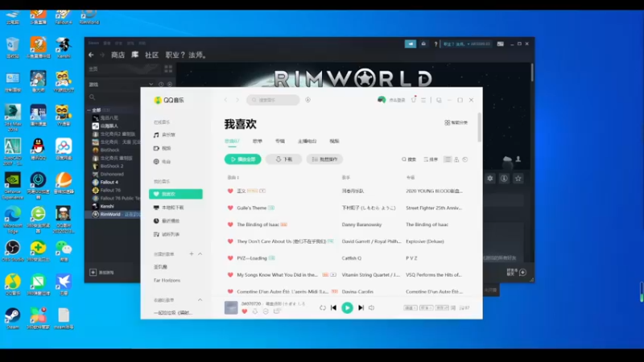Download now-playing track icon

(x=255, y=311)
